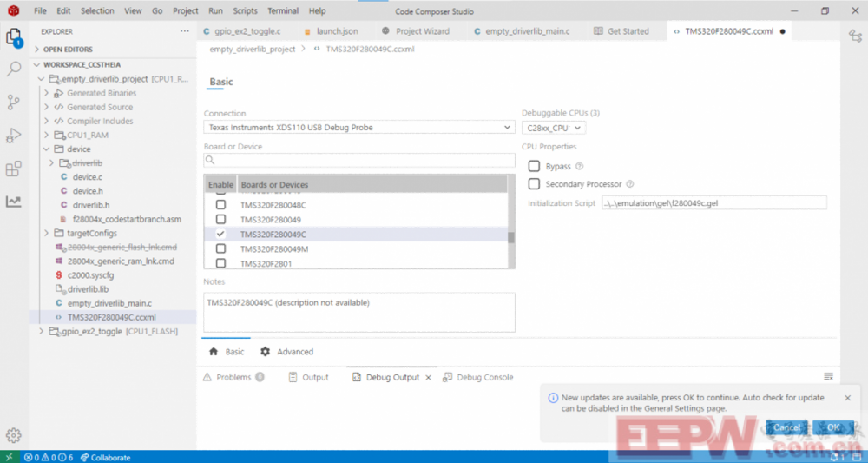Open the Extensions view icon
This screenshot has height=463, width=868.
(x=14, y=169)
